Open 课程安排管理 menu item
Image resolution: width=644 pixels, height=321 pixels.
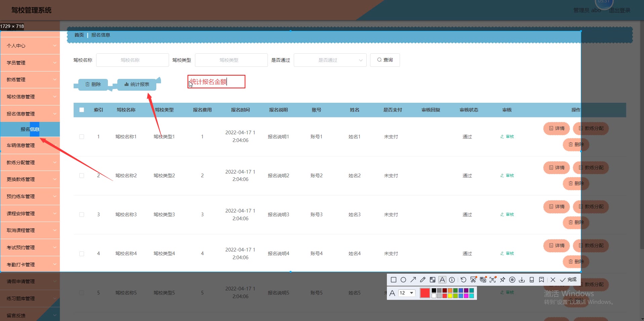tap(30, 214)
